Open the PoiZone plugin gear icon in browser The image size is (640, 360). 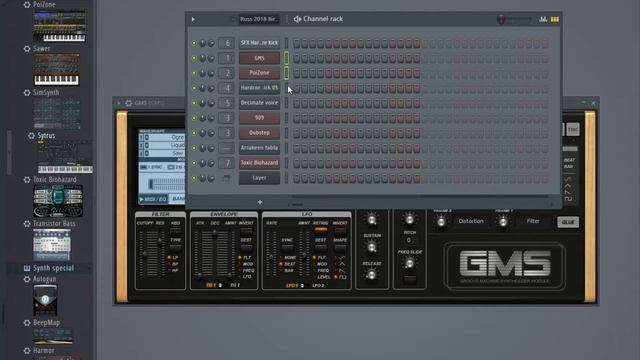click(x=27, y=4)
